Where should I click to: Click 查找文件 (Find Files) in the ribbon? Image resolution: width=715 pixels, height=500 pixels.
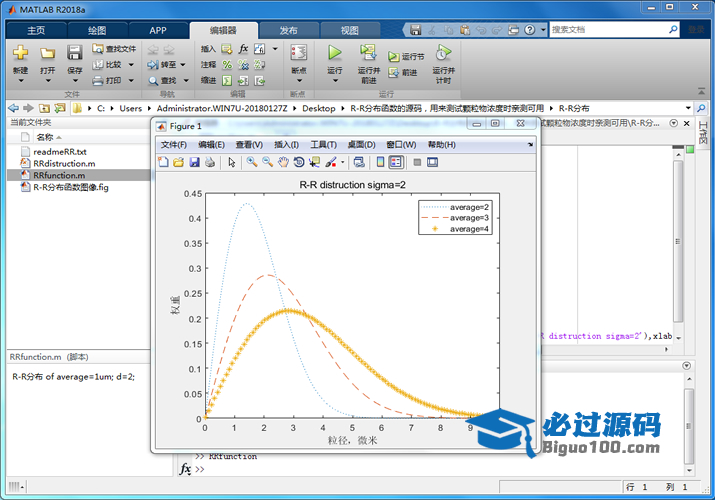[114, 49]
